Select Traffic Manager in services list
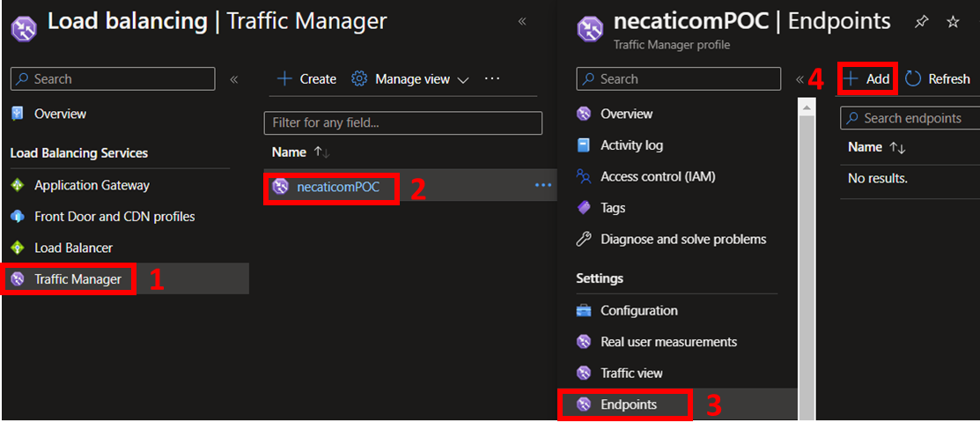 click(77, 279)
